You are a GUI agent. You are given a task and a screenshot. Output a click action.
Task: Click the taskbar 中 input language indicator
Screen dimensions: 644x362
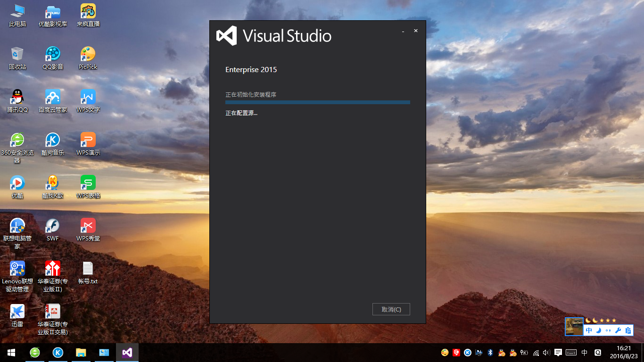[585, 353]
